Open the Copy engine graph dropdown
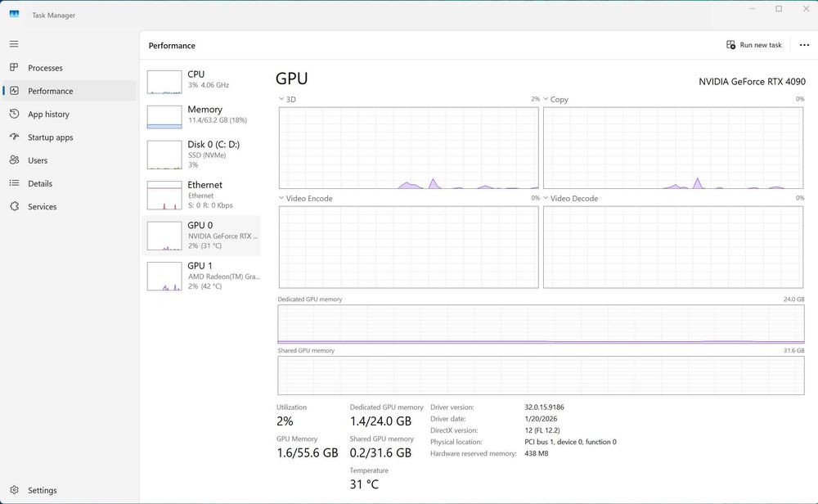 click(546, 99)
